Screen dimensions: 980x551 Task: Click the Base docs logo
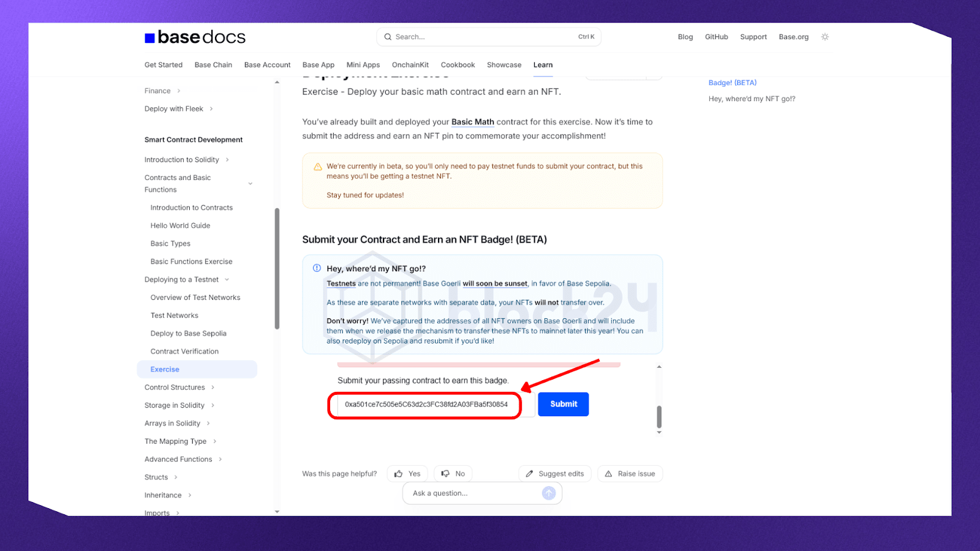pyautogui.click(x=195, y=37)
